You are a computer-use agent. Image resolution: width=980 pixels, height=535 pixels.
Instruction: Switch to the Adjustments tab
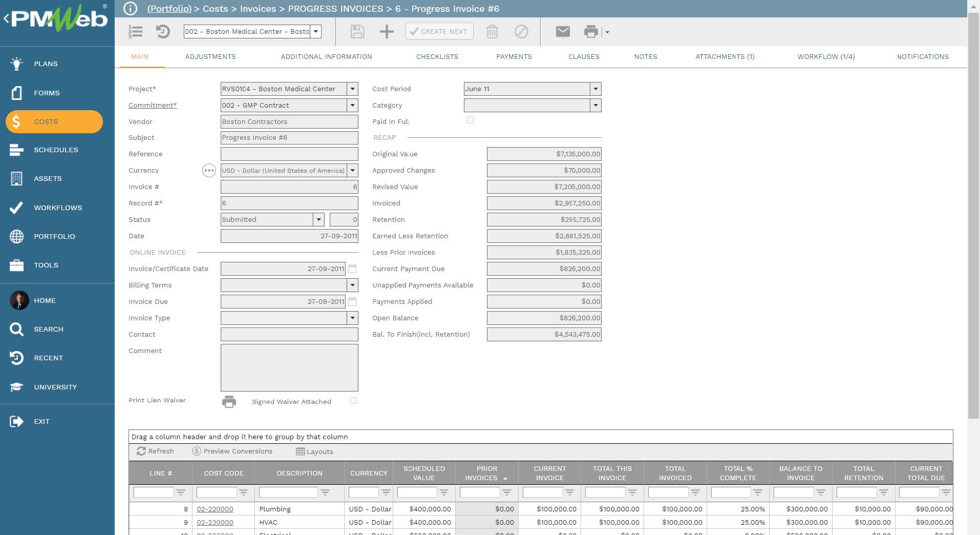210,56
